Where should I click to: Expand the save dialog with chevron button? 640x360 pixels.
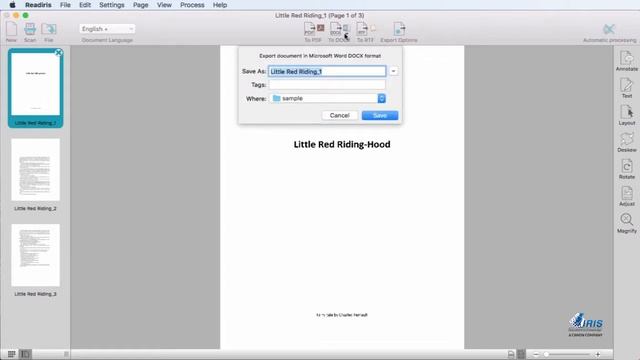393,71
